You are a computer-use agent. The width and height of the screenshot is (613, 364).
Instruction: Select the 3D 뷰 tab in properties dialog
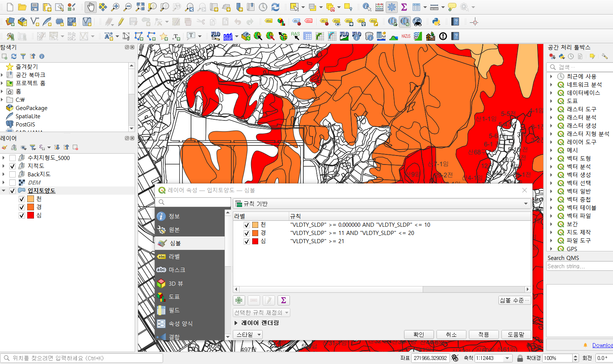tap(190, 283)
